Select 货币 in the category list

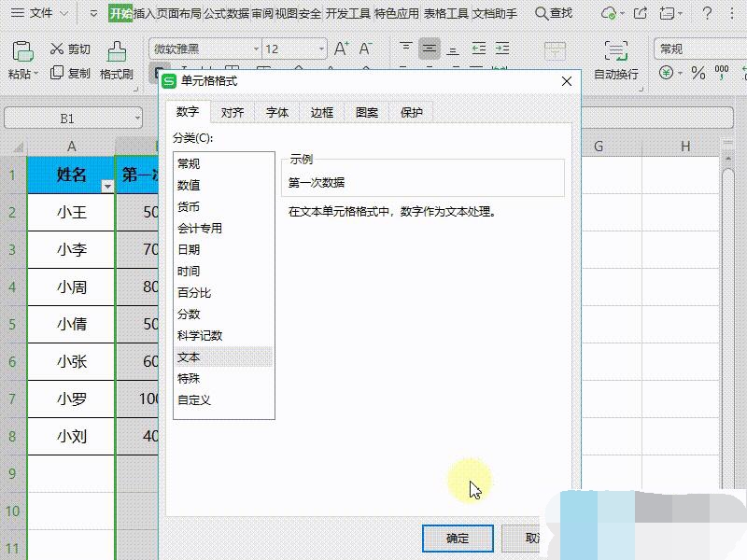pos(189,207)
